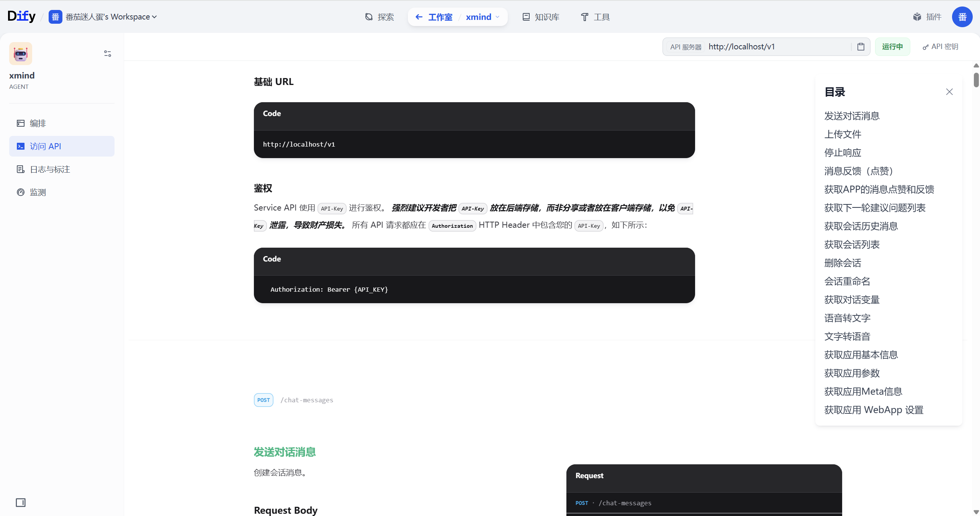Open the 探索 (Explore) compass icon
980x516 pixels.
point(368,17)
